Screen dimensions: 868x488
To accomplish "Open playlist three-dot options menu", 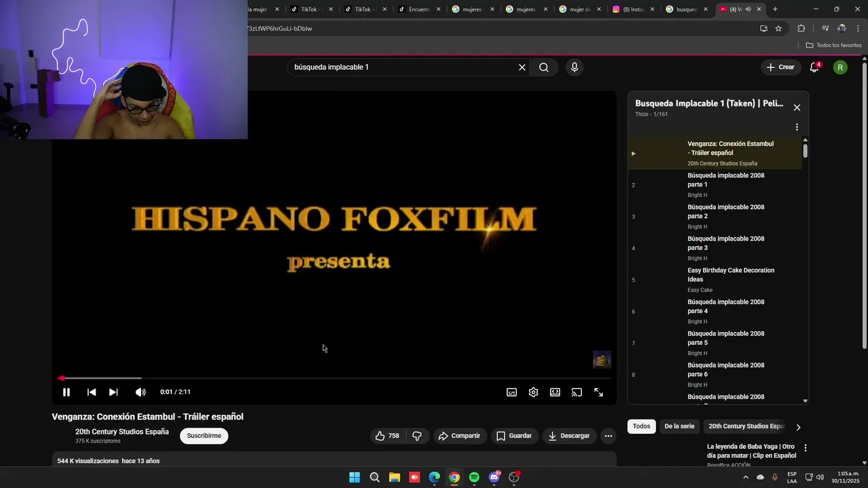I will pyautogui.click(x=797, y=127).
